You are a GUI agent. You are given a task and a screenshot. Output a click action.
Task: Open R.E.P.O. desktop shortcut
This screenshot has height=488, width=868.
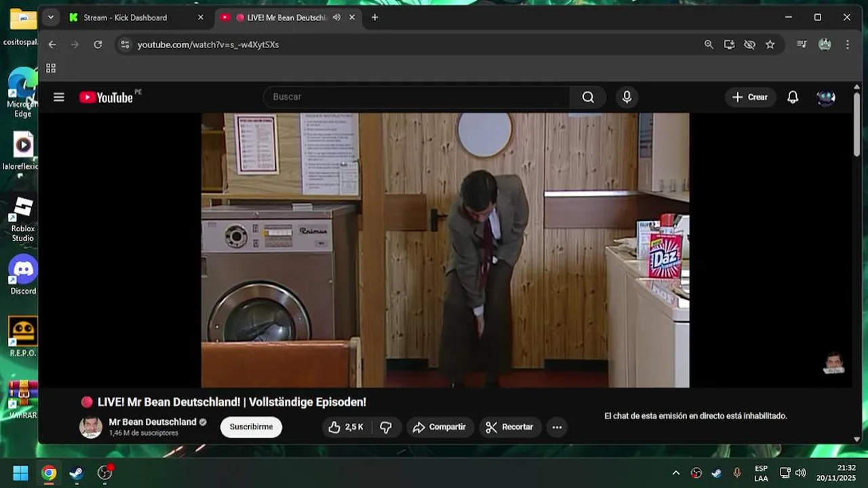[x=23, y=337]
